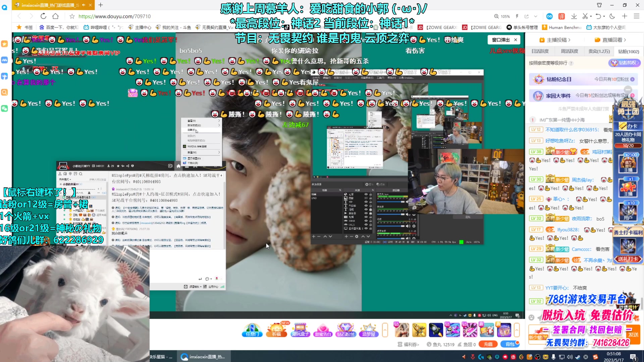Expand the address bar options chevron
The width and height of the screenshot is (644, 362).
(536, 16)
